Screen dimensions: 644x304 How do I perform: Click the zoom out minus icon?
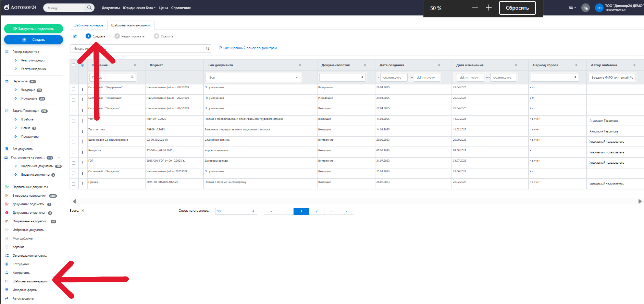475,8
